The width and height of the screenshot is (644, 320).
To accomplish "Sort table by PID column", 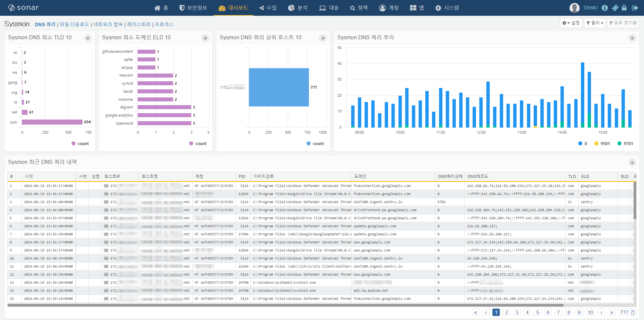I will [243, 177].
